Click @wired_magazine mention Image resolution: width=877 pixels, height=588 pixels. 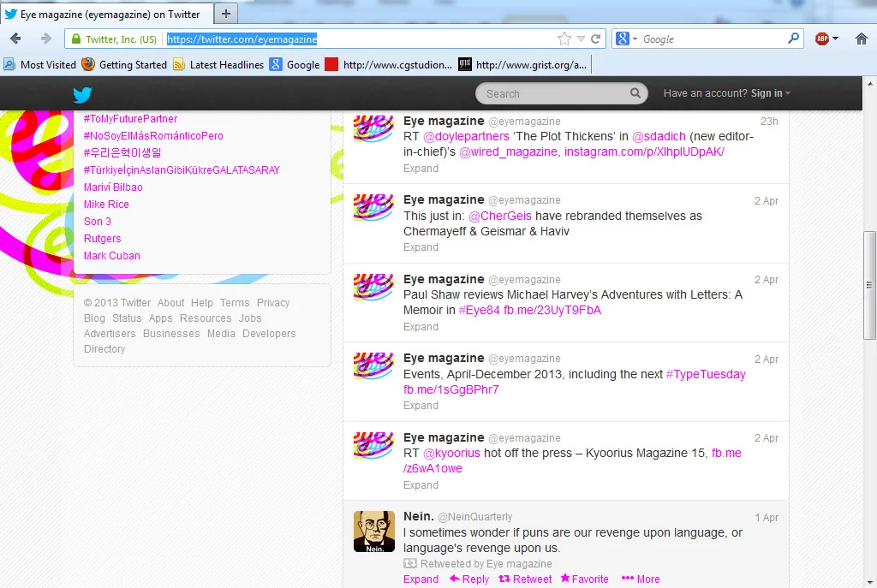508,152
